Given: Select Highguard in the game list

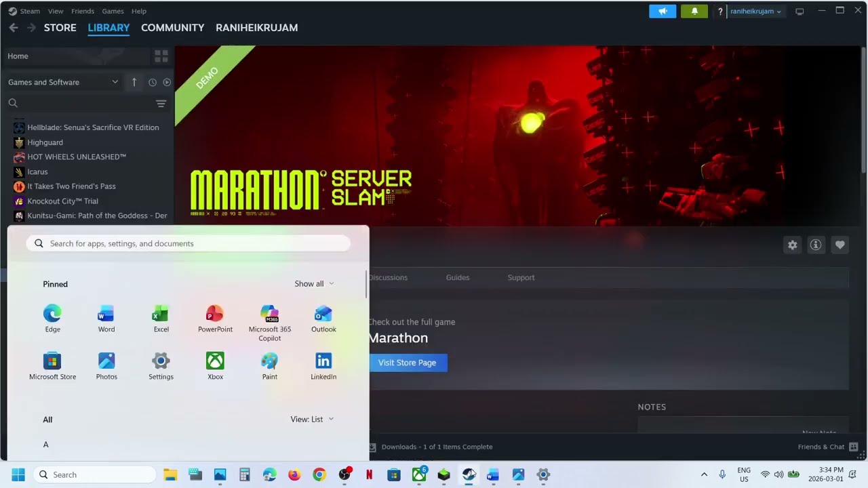Looking at the screenshot, I should (x=45, y=142).
